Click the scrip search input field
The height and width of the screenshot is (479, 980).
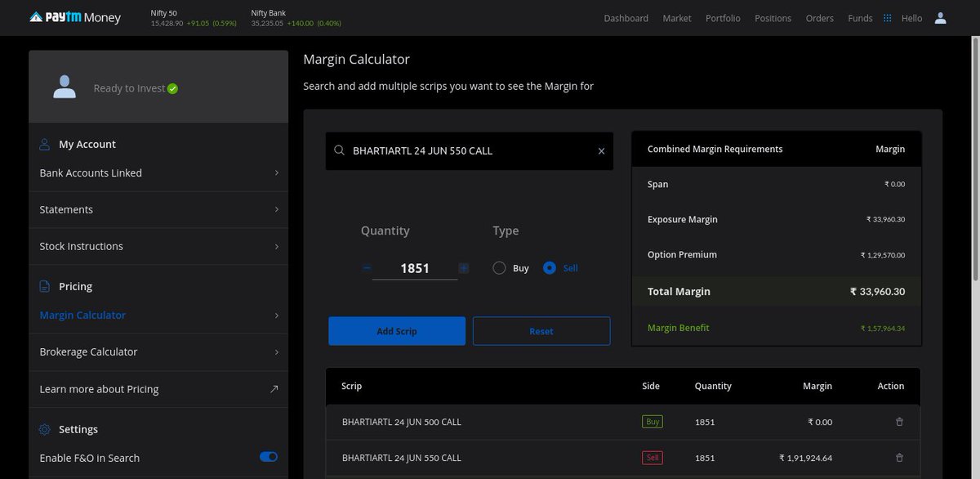[x=470, y=151]
